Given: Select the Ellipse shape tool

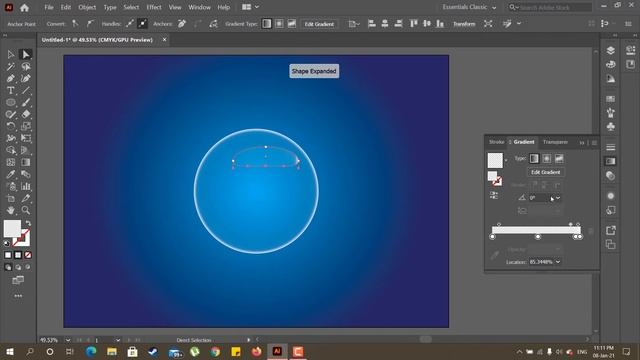Looking at the screenshot, I should 11,102.
